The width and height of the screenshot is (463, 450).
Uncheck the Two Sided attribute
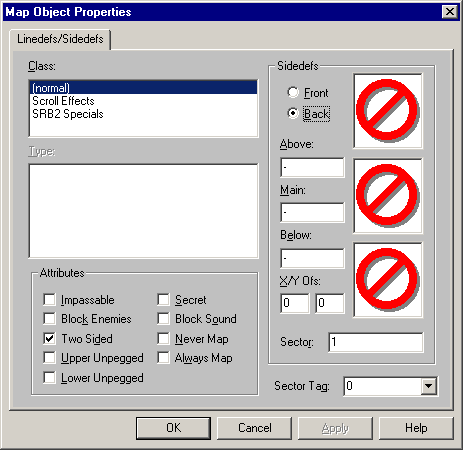pyautogui.click(x=49, y=338)
